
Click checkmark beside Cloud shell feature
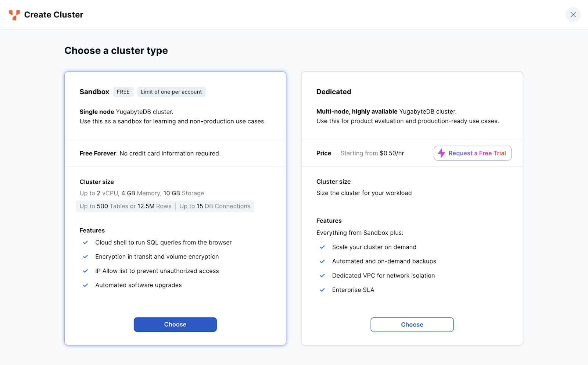click(x=85, y=243)
